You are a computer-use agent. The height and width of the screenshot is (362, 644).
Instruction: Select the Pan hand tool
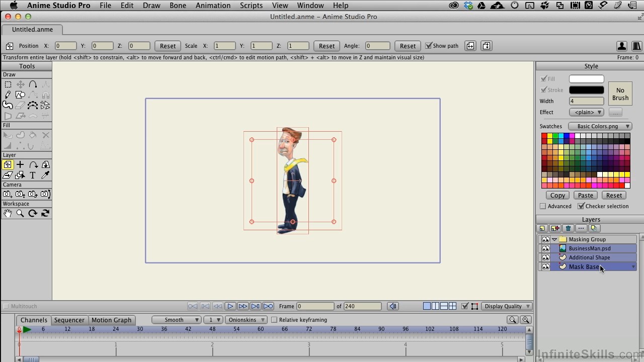[x=8, y=213]
